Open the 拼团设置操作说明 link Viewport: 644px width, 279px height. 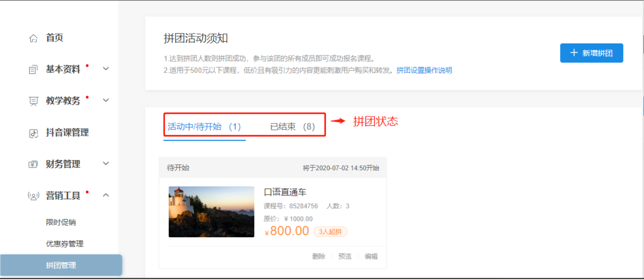coord(424,71)
